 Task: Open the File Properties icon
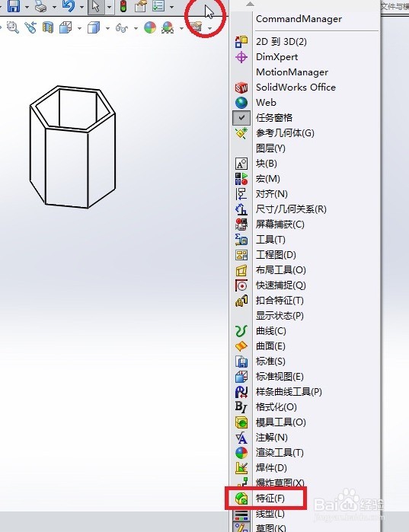coord(140,6)
